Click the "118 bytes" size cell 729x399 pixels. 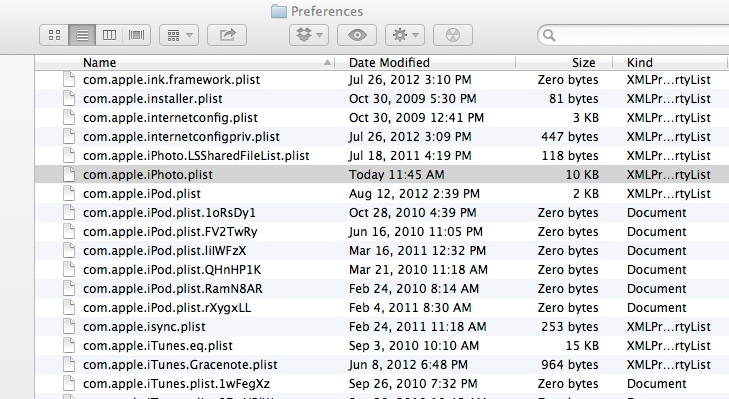coord(570,156)
